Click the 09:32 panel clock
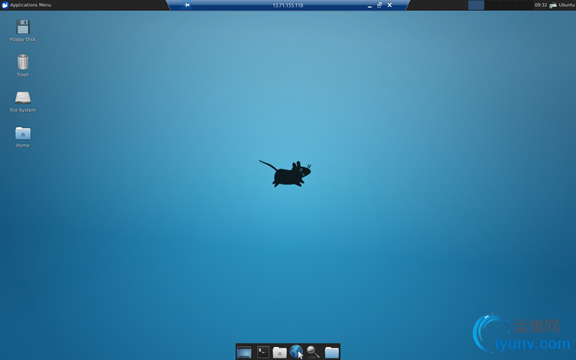Image resolution: width=576 pixels, height=360 pixels. tap(541, 5)
